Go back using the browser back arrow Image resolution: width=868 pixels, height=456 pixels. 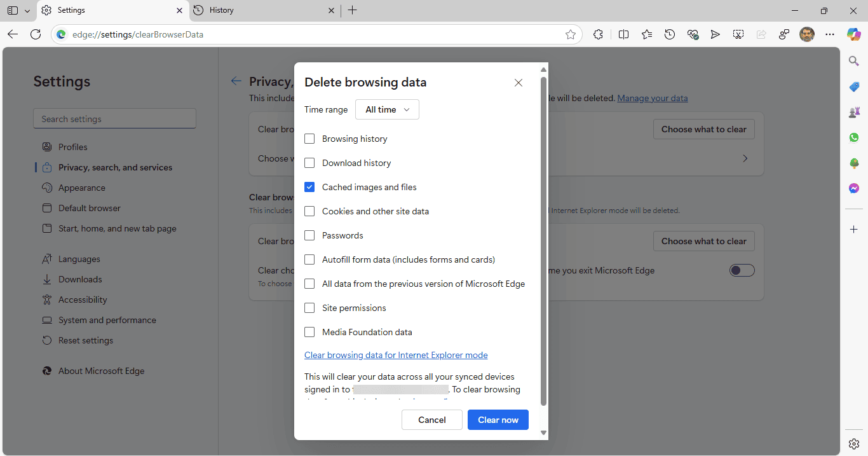(x=13, y=34)
